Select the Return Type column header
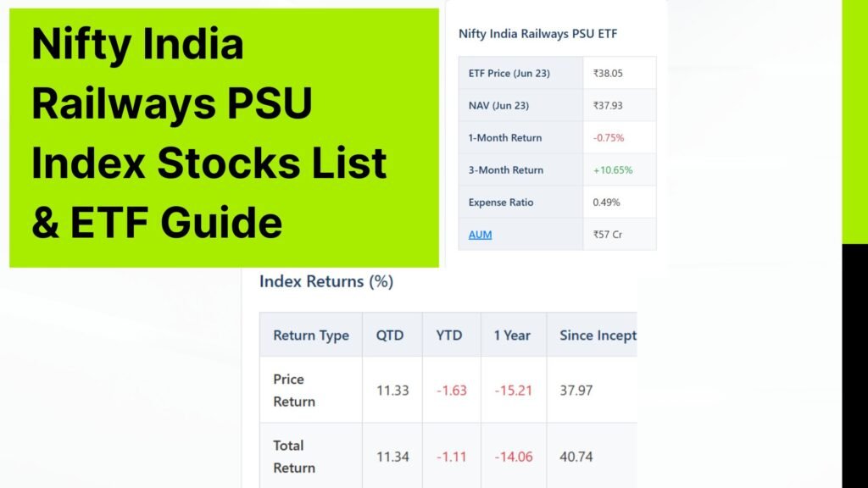The image size is (868, 488). click(x=311, y=335)
